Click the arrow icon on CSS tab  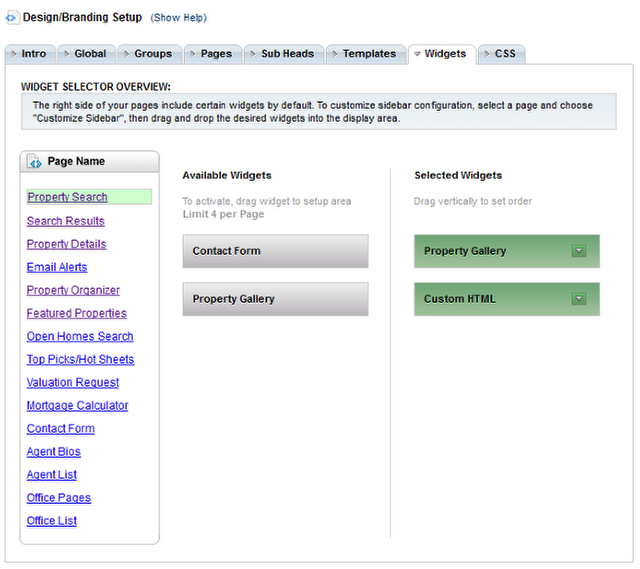(487, 54)
